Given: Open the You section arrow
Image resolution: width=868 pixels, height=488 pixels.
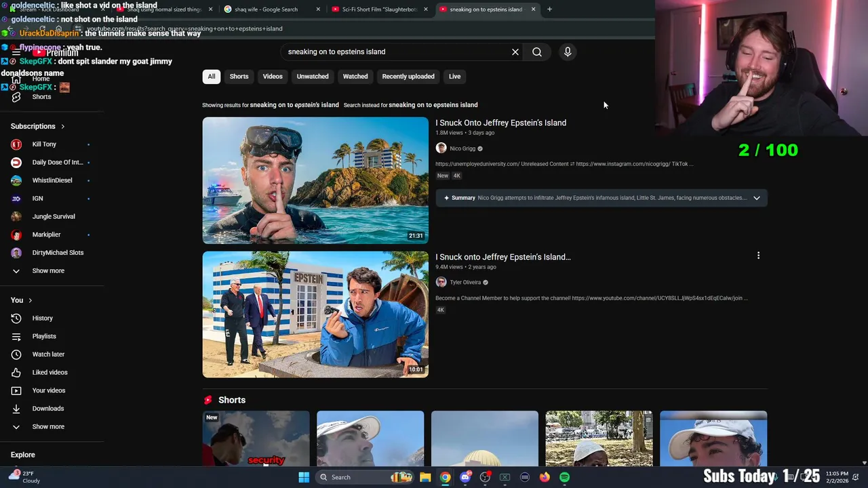Looking at the screenshot, I should pos(30,300).
